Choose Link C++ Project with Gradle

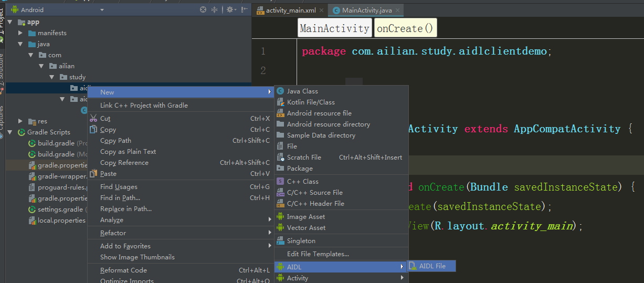[x=181, y=105]
